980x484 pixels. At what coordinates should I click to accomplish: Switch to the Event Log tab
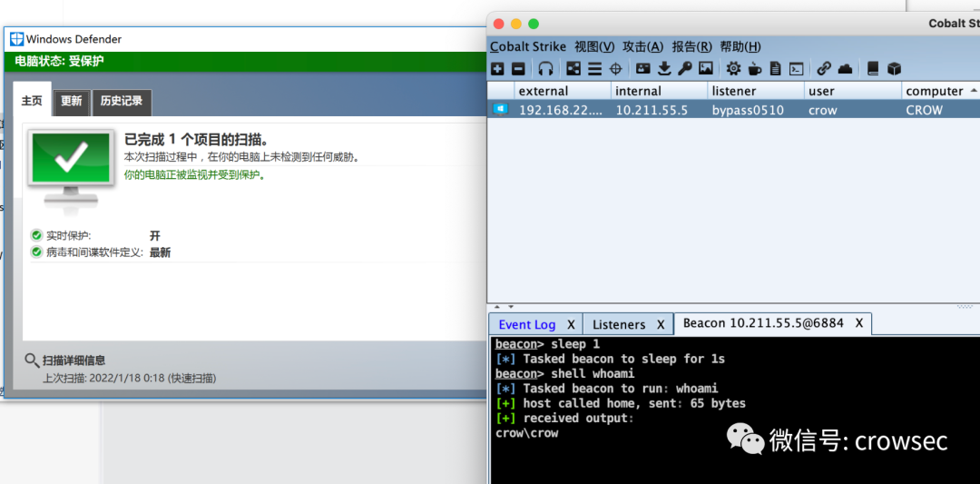(527, 324)
